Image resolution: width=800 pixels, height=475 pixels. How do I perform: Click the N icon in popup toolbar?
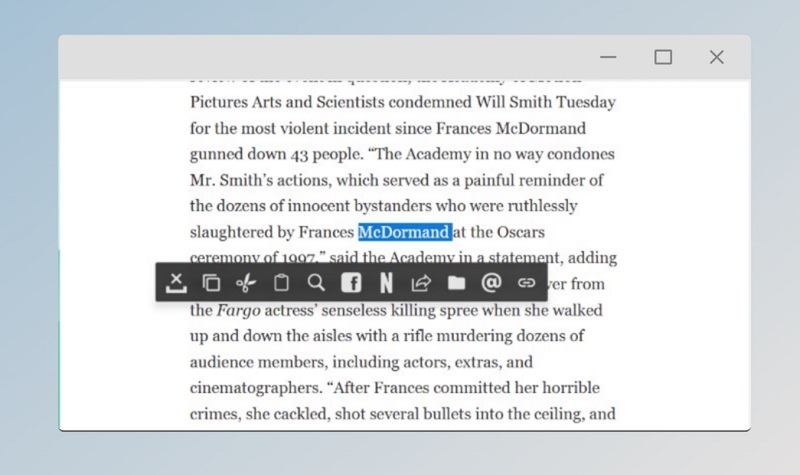[386, 283]
